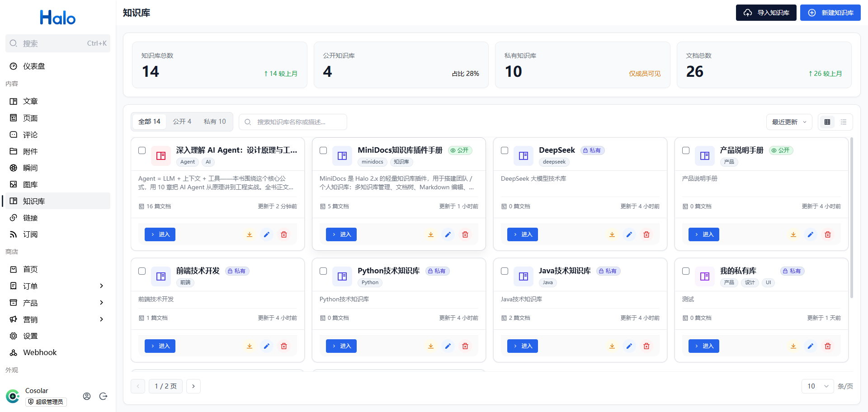
Task: Focus the 搜索知识库名称或描述 search box
Action: coord(293,122)
